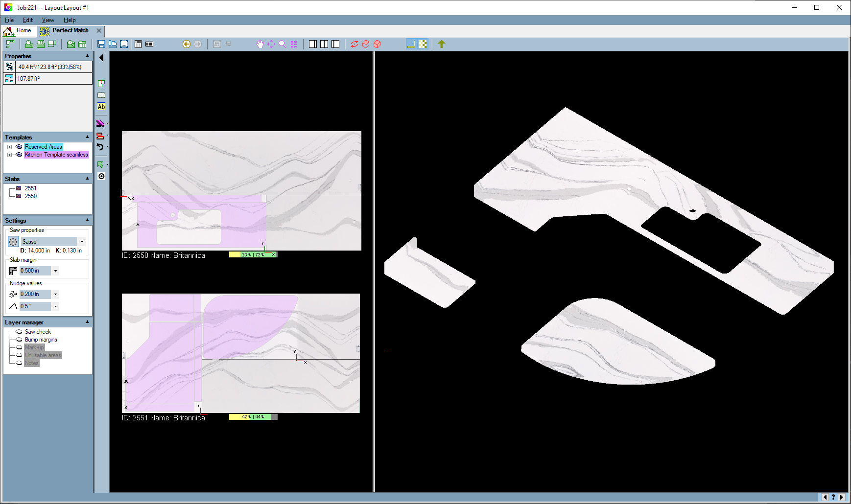Select the pan hand tool
This screenshot has height=504, width=851.
tap(260, 44)
